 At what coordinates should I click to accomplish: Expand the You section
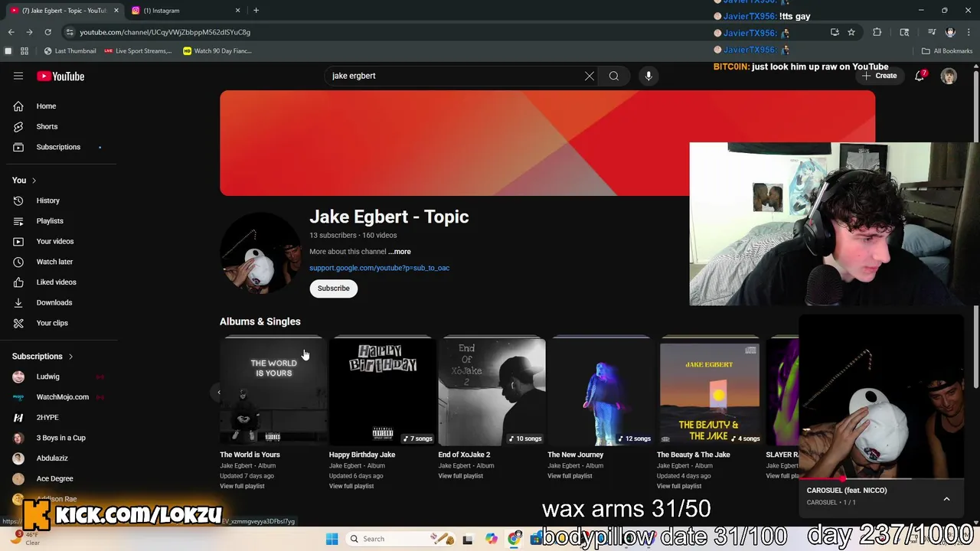24,180
